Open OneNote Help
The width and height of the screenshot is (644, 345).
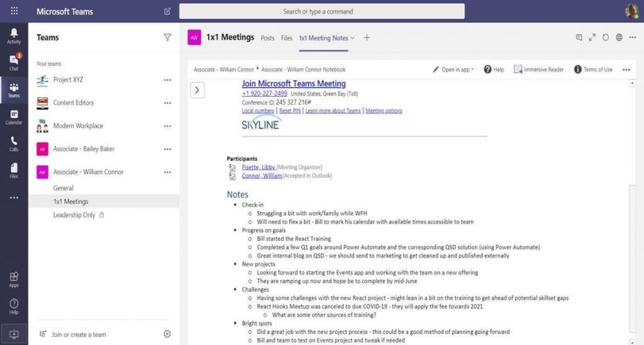point(494,69)
